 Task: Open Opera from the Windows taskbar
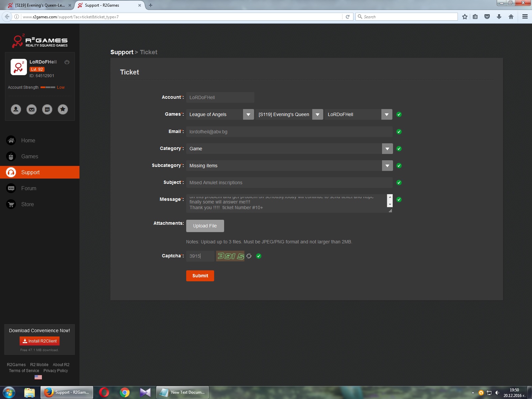(104, 392)
